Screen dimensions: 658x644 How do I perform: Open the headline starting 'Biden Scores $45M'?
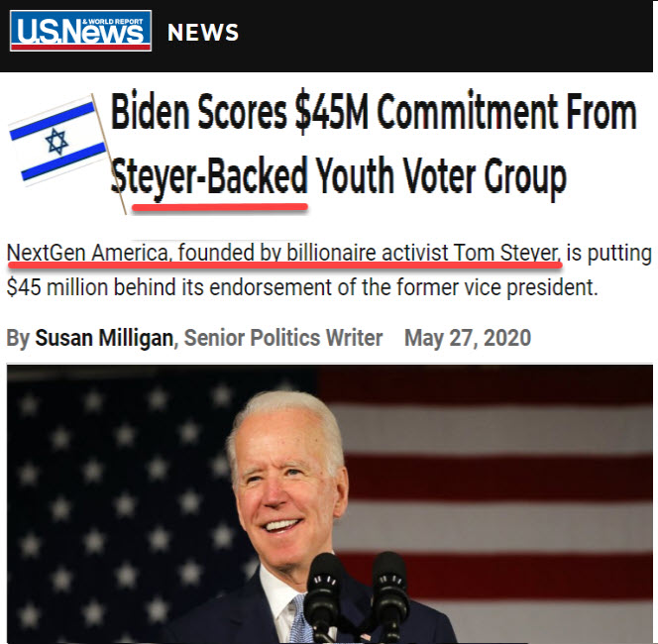pyautogui.click(x=374, y=144)
